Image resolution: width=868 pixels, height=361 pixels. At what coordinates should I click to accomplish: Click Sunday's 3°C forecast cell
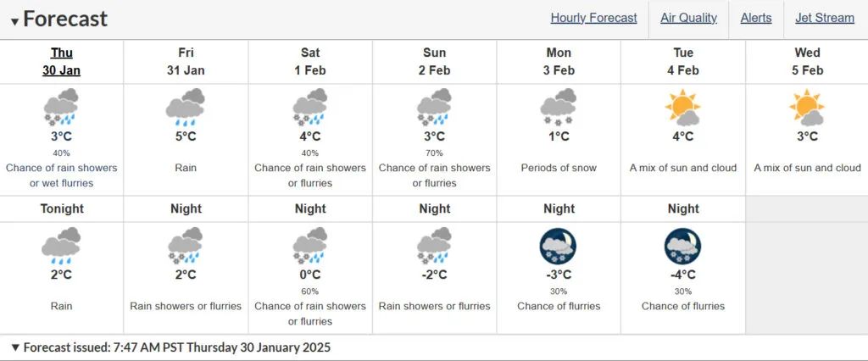coord(435,140)
